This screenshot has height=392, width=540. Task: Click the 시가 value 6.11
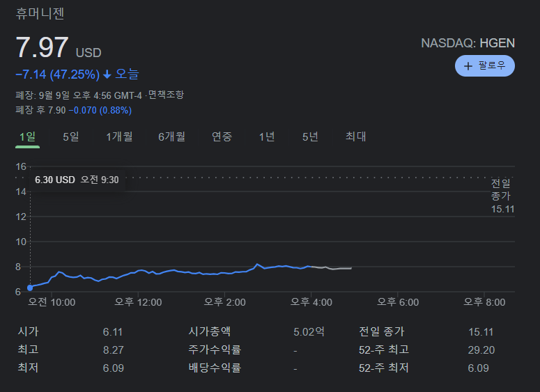pos(113,332)
